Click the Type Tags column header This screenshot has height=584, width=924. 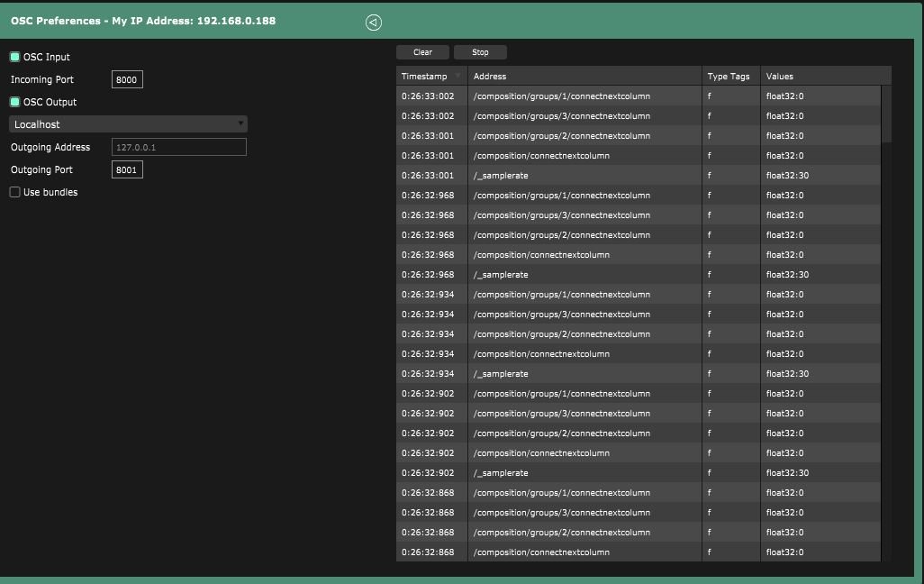pyautogui.click(x=729, y=77)
